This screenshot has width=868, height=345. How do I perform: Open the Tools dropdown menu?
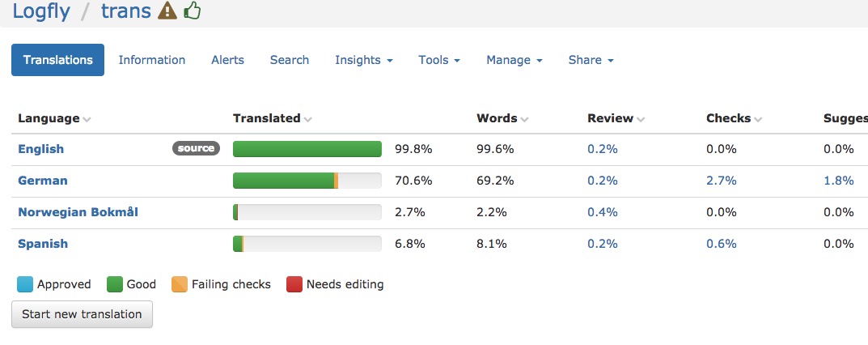click(x=439, y=60)
